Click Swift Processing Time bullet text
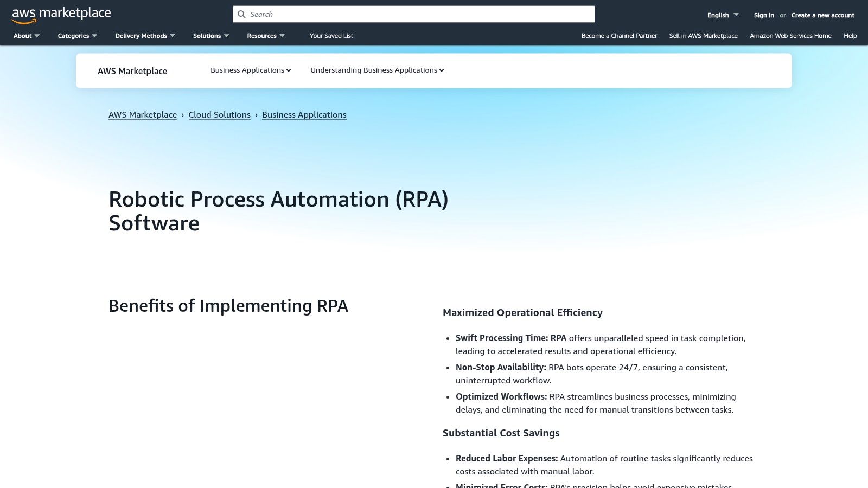The width and height of the screenshot is (868, 488). [x=601, y=344]
